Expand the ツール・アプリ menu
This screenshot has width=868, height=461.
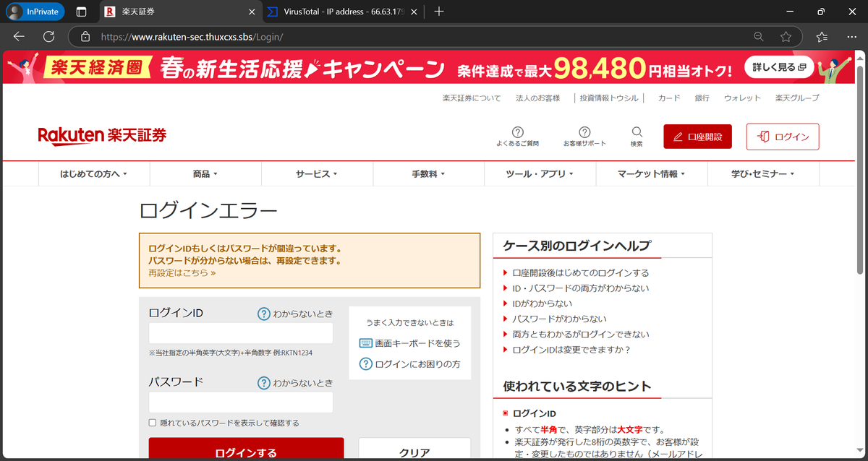(540, 174)
